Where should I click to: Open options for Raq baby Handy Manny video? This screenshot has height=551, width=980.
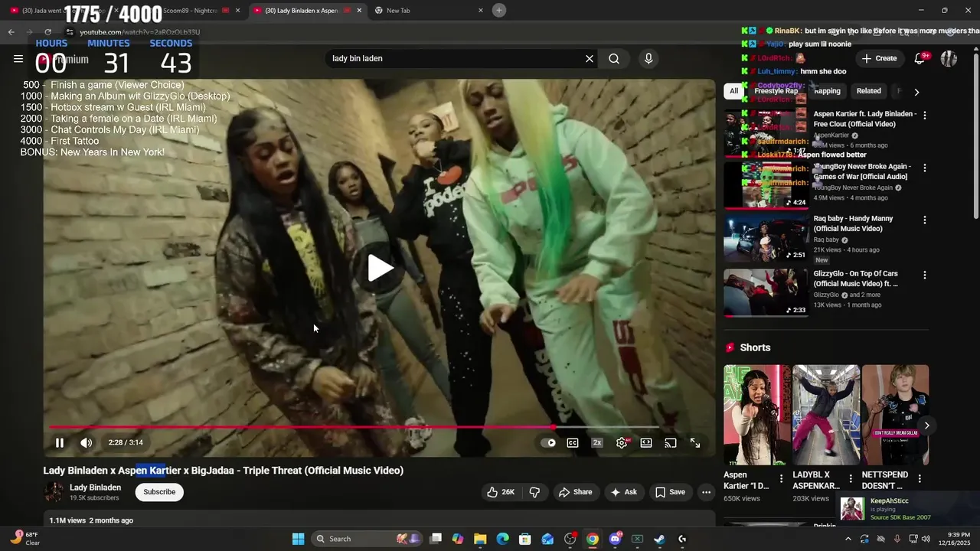click(x=925, y=220)
